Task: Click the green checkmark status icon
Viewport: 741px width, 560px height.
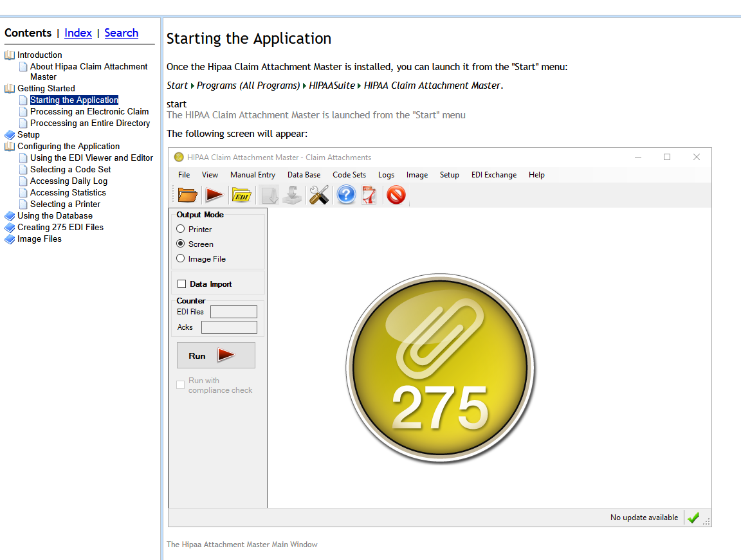Action: click(693, 518)
